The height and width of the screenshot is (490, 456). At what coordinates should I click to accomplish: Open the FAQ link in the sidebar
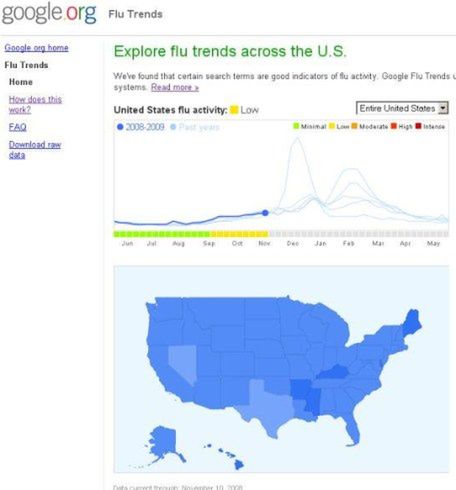click(17, 127)
